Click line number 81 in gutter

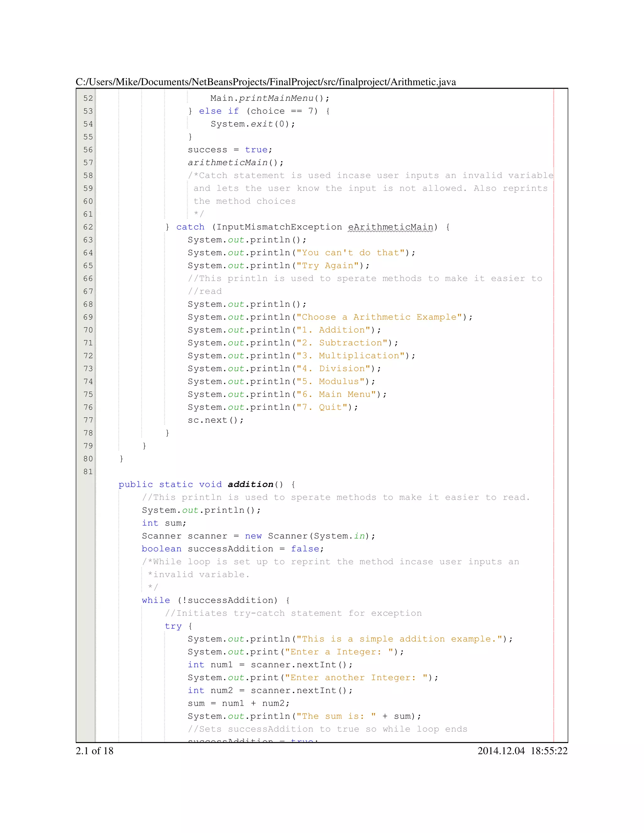(88, 472)
